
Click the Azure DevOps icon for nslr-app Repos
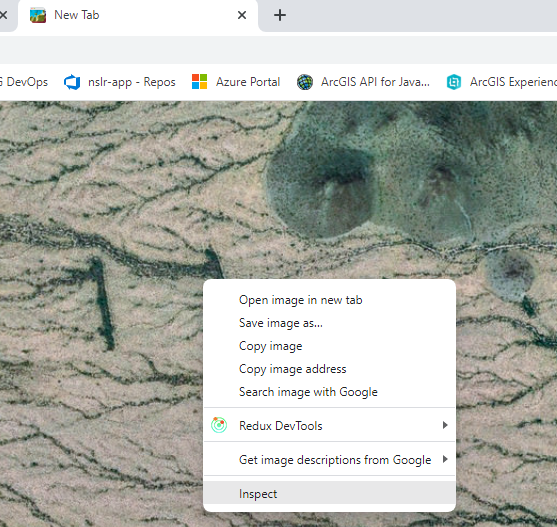pyautogui.click(x=72, y=82)
